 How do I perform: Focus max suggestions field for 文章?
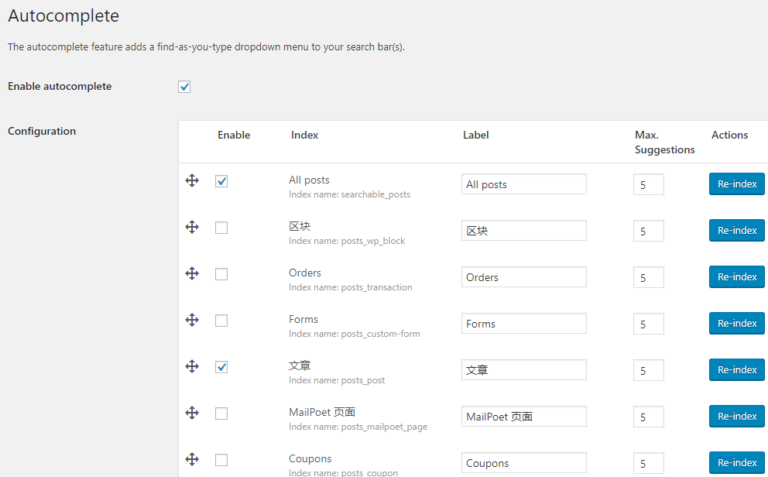tap(648, 371)
